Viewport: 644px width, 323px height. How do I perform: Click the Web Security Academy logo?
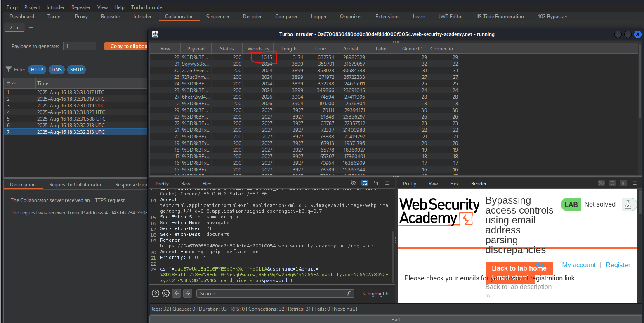click(x=439, y=212)
